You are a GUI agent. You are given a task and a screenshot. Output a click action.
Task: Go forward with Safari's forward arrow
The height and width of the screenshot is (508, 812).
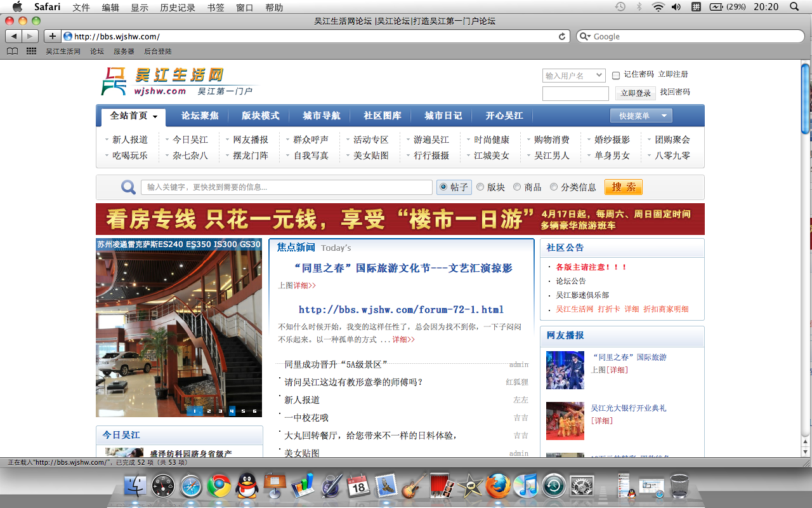tap(30, 36)
